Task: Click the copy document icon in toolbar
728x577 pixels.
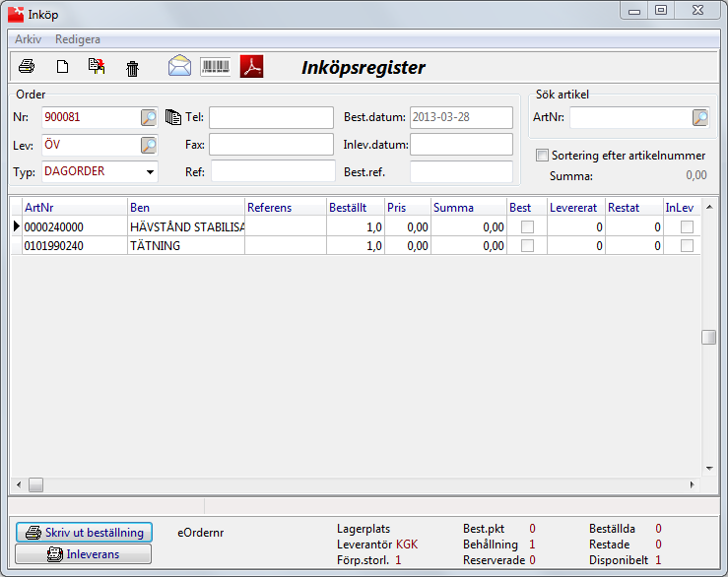Action: (97, 66)
